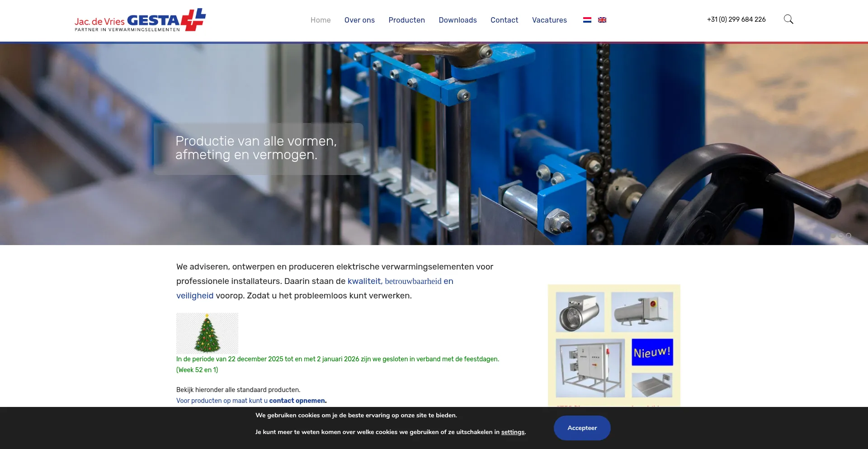Open cookie settings link in banner

click(x=513, y=432)
